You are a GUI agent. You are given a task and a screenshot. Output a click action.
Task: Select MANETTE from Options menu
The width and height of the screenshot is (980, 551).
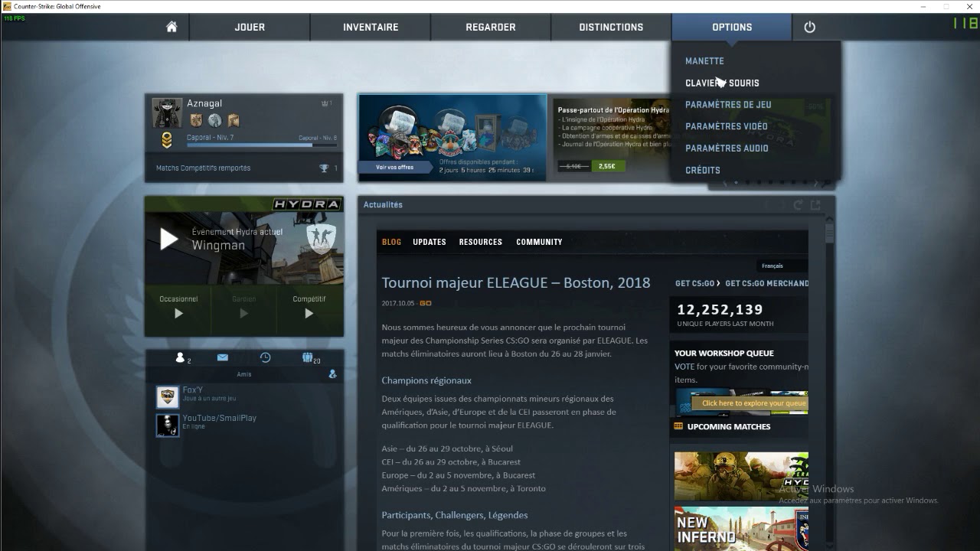[x=704, y=61]
